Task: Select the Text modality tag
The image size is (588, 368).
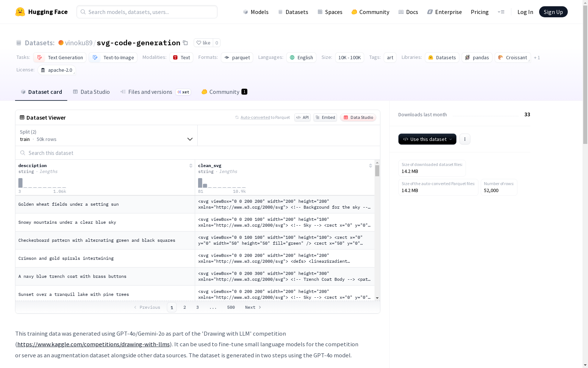Action: pos(182,57)
